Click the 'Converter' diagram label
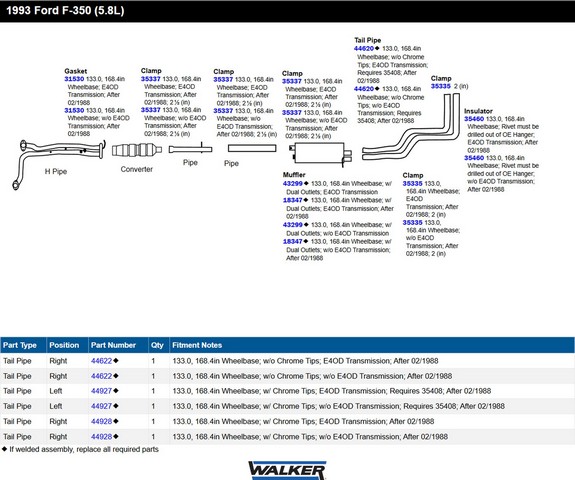 tap(136, 169)
